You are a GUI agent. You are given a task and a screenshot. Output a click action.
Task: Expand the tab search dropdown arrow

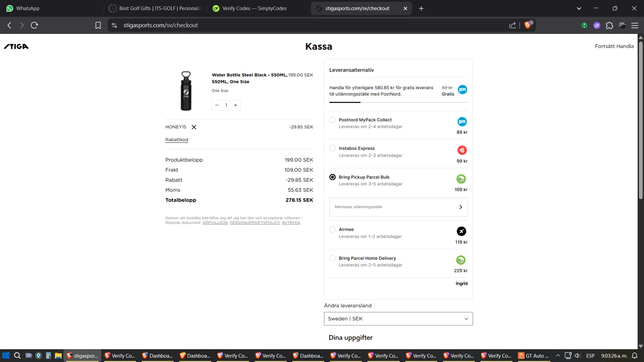point(579,8)
